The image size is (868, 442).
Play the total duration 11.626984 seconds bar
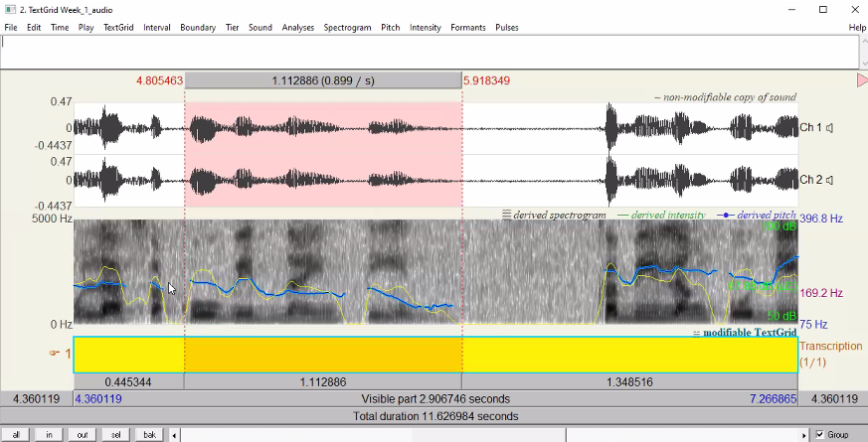[x=434, y=416]
